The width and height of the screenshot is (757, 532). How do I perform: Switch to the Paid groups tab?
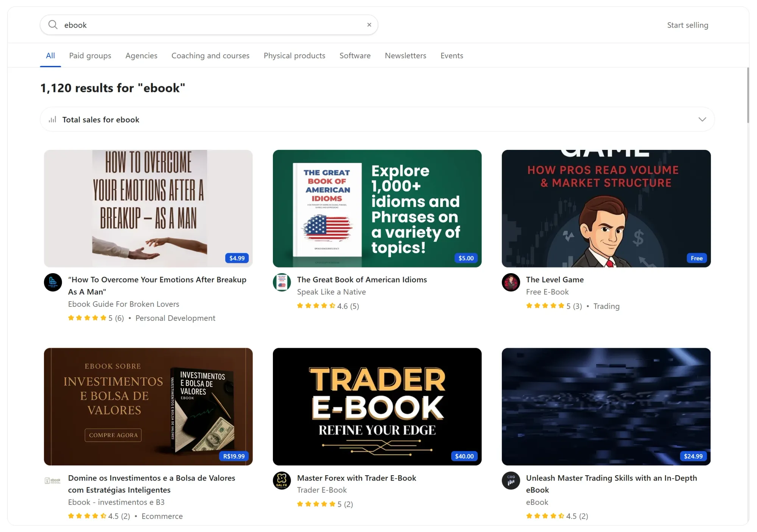90,56
